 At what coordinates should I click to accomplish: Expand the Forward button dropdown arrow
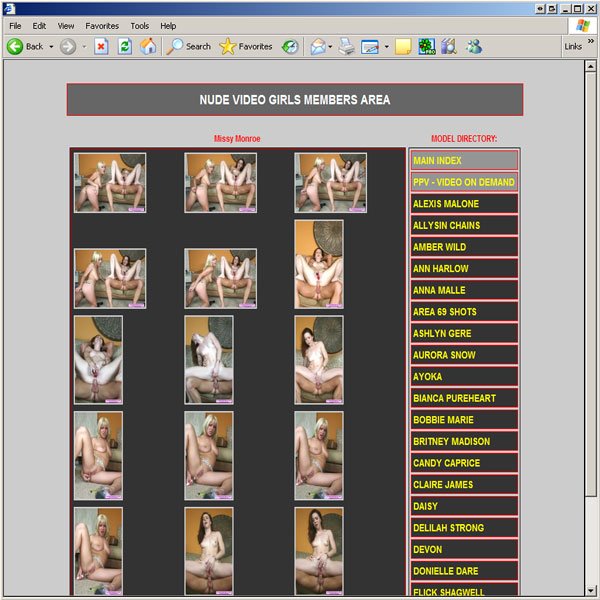click(84, 46)
